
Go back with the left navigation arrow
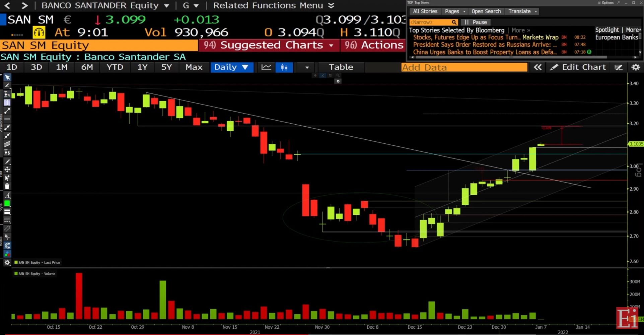[x=7, y=5]
